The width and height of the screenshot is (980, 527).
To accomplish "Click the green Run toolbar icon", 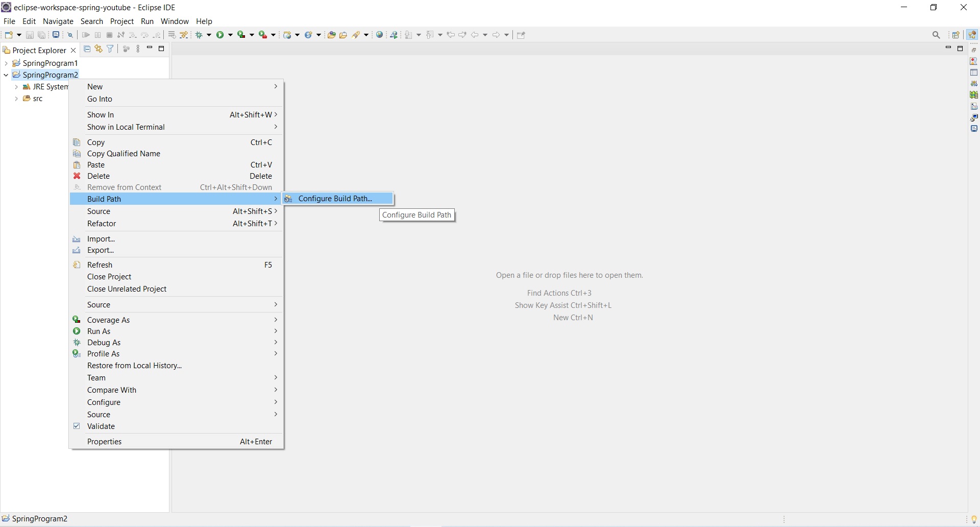I will click(220, 35).
